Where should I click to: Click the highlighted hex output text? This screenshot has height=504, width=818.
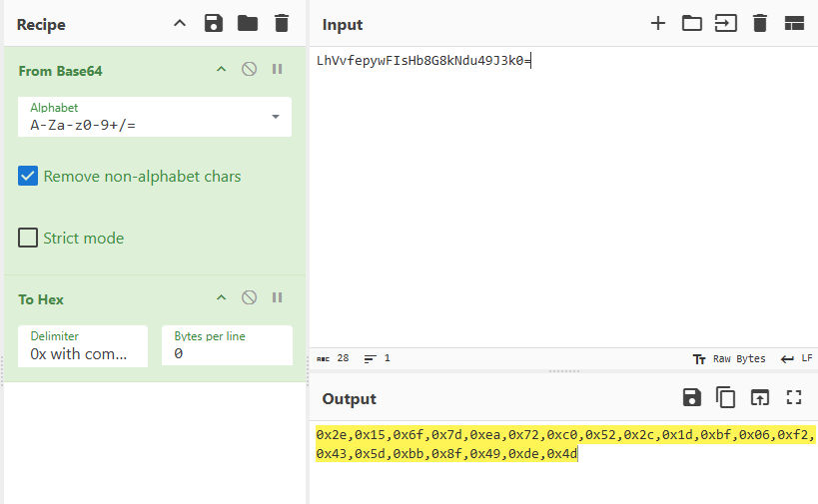(564, 444)
